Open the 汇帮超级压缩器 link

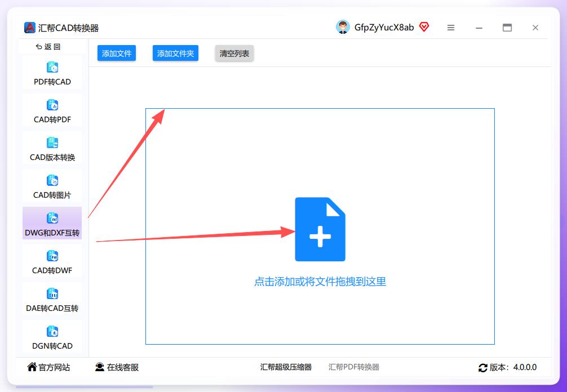coord(286,367)
